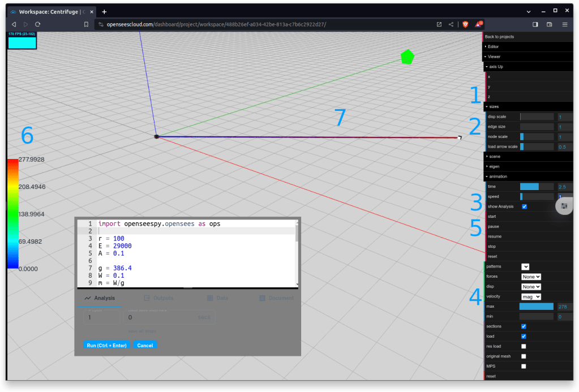Toggle the browser sidebar panel icon
579x392 pixels.
point(535,24)
